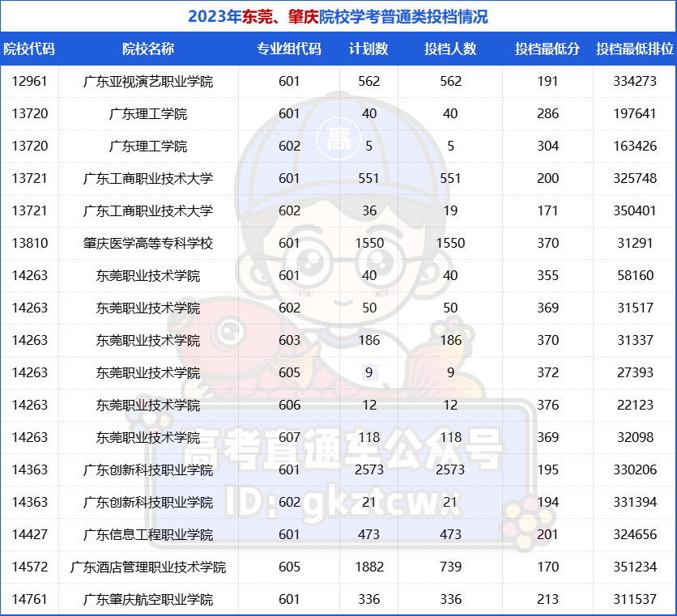The height and width of the screenshot is (616, 677).
Task: Select minimum score 195
Action: [x=547, y=469]
